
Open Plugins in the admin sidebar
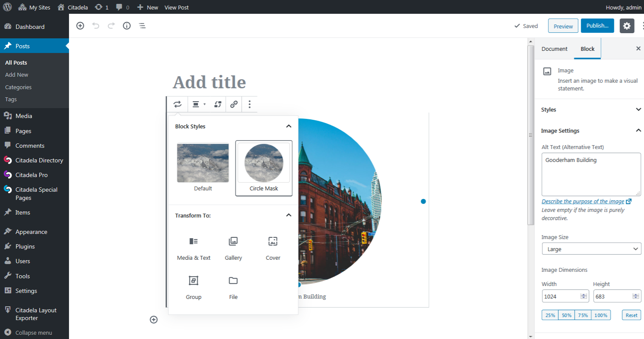click(25, 246)
